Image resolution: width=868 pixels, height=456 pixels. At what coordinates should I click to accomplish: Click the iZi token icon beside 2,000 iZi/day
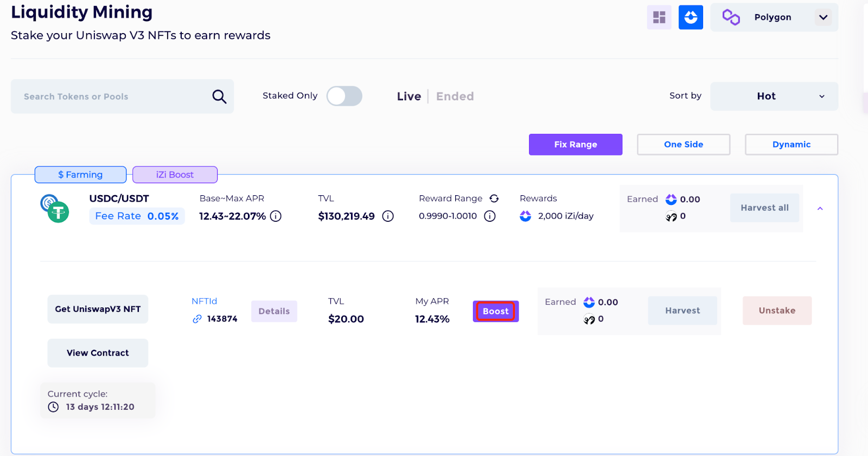pyautogui.click(x=525, y=216)
